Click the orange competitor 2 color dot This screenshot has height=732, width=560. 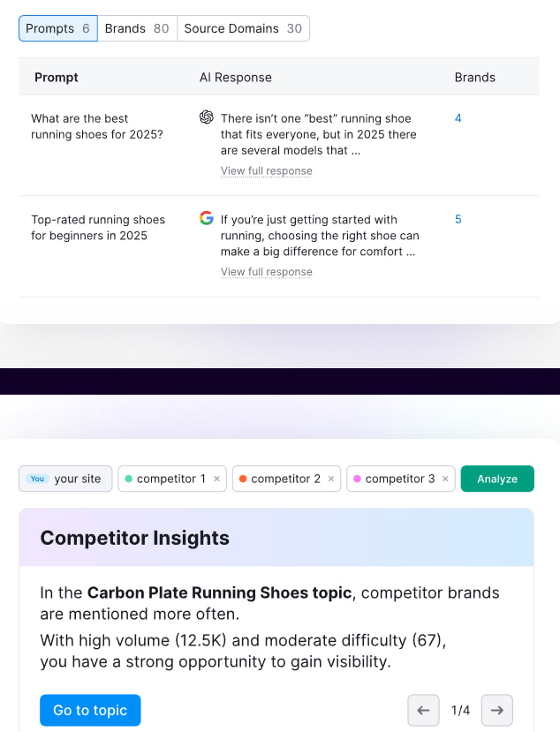(x=243, y=479)
